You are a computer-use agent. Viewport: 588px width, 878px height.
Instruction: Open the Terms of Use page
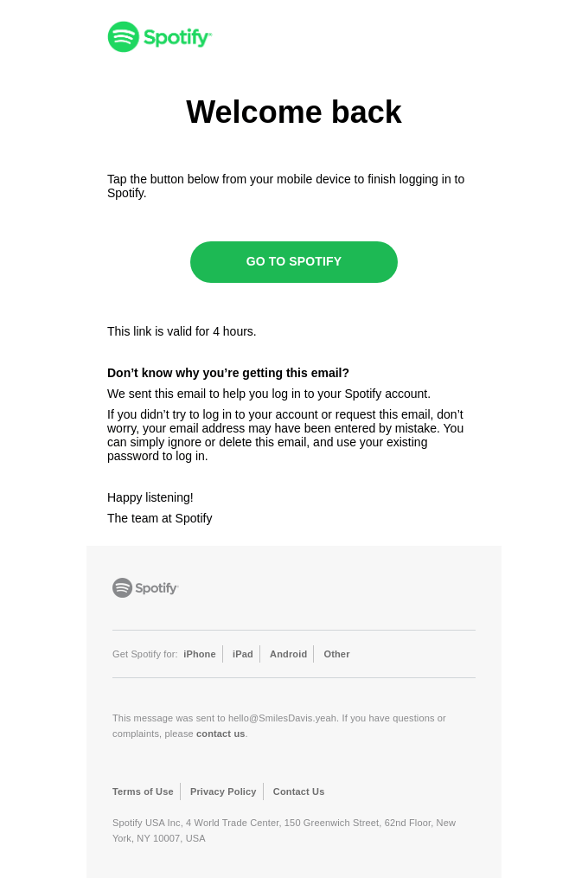pyautogui.click(x=143, y=791)
